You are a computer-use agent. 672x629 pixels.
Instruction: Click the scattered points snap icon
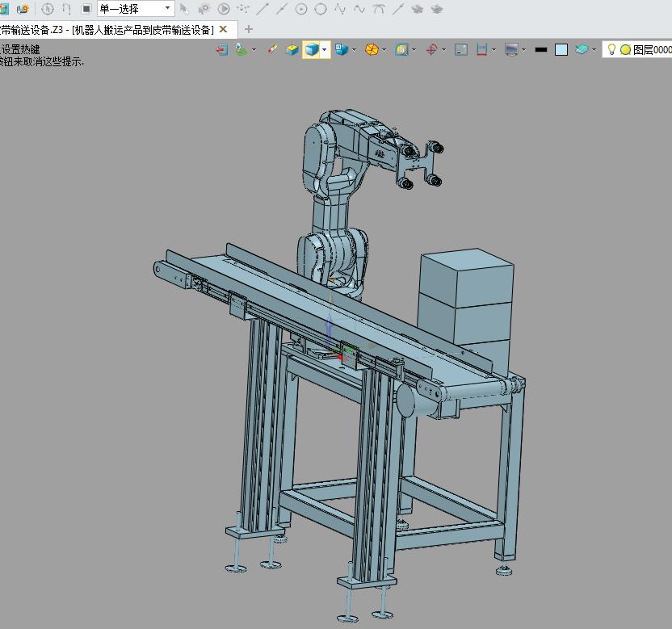pos(243,9)
